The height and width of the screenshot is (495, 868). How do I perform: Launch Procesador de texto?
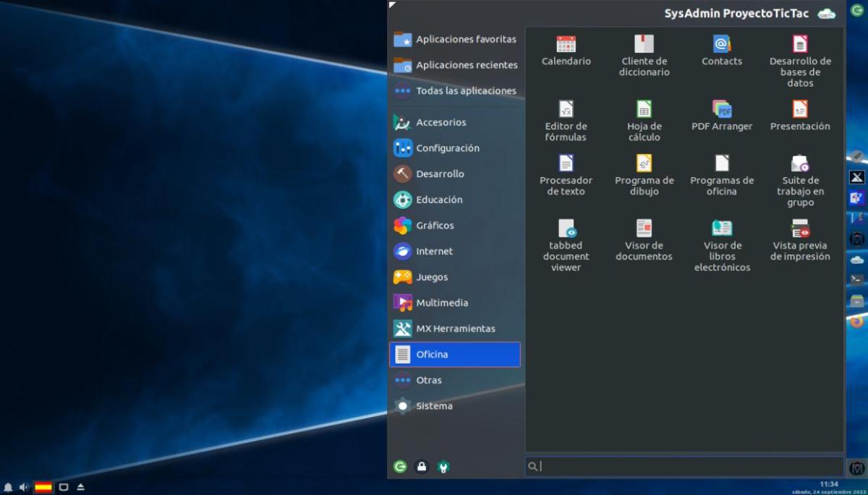566,174
